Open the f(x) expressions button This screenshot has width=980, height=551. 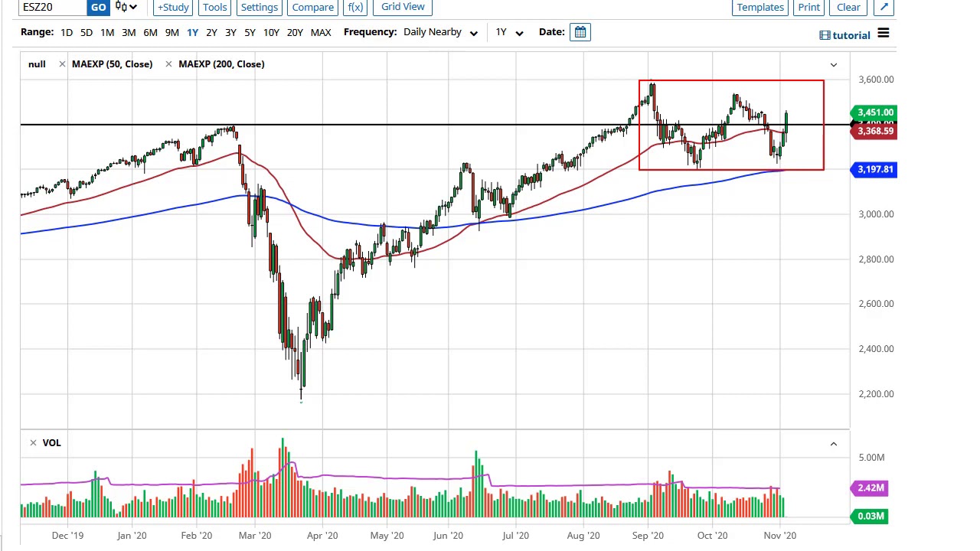click(x=355, y=7)
